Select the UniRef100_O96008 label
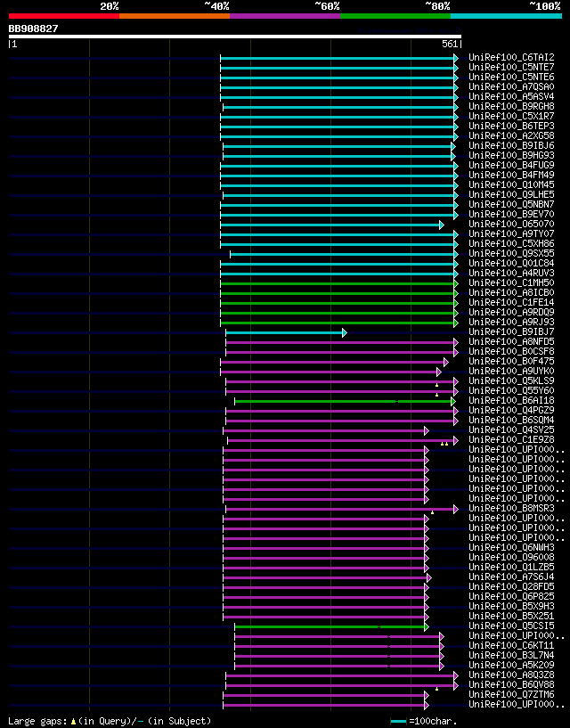This screenshot has width=570, height=728. click(511, 557)
